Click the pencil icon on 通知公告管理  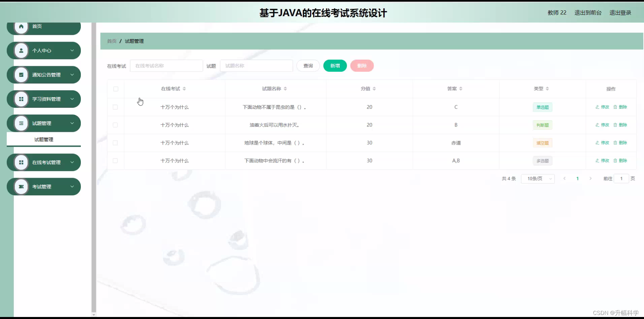[21, 75]
